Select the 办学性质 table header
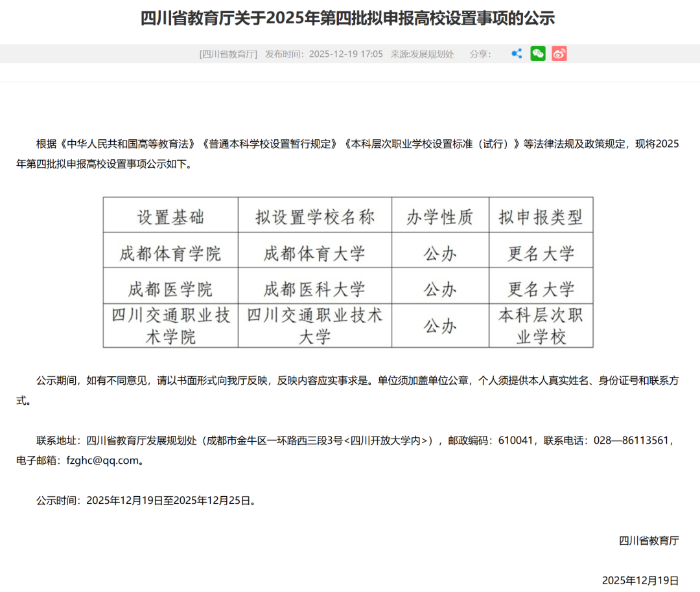Viewport: 700px width, 592px height. [441, 216]
